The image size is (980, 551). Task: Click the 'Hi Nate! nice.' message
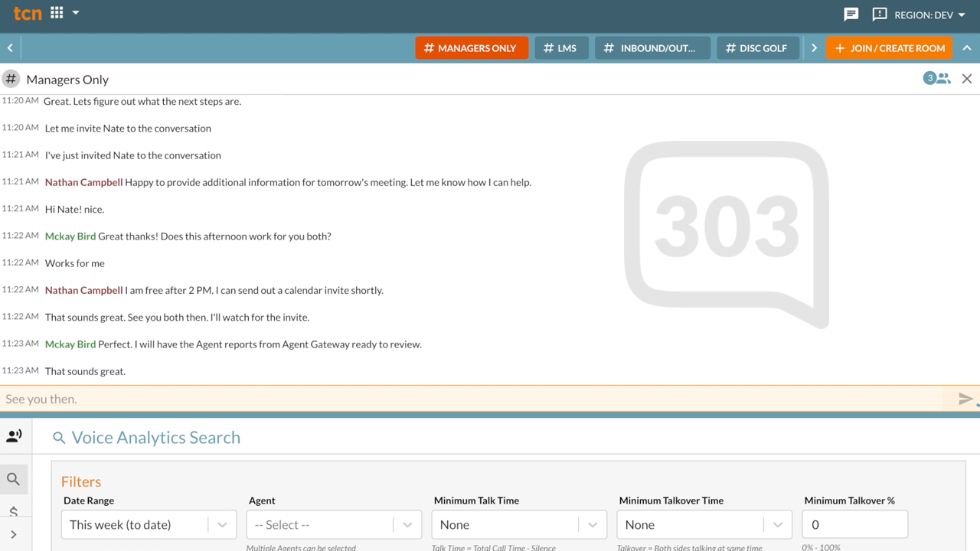point(74,209)
